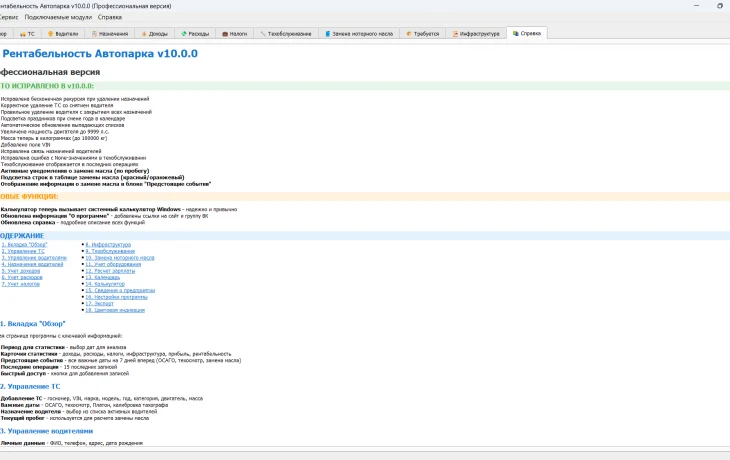Go to '17. Экспорт' contents link
Image resolution: width=730 pixels, height=460 pixels.
pos(99,303)
